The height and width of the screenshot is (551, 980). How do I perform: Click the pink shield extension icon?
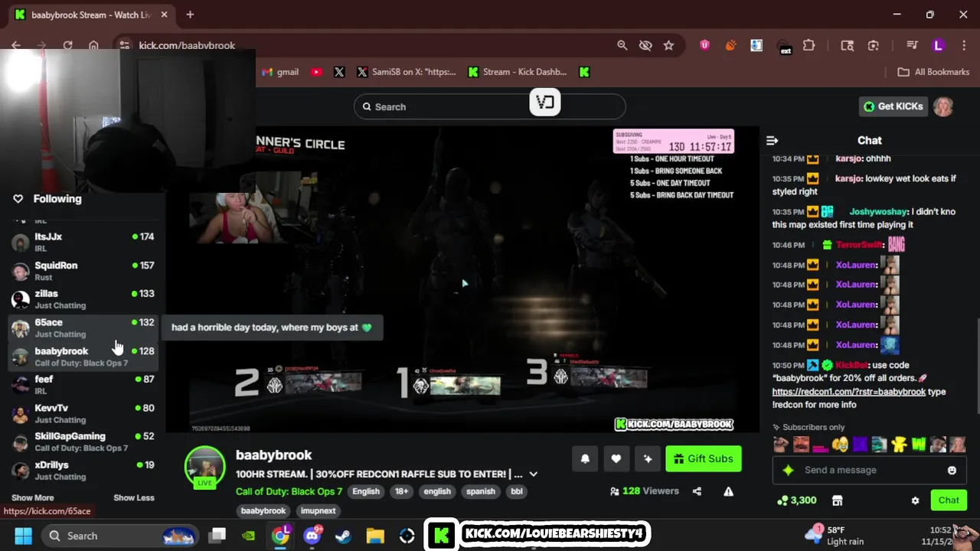(x=704, y=45)
